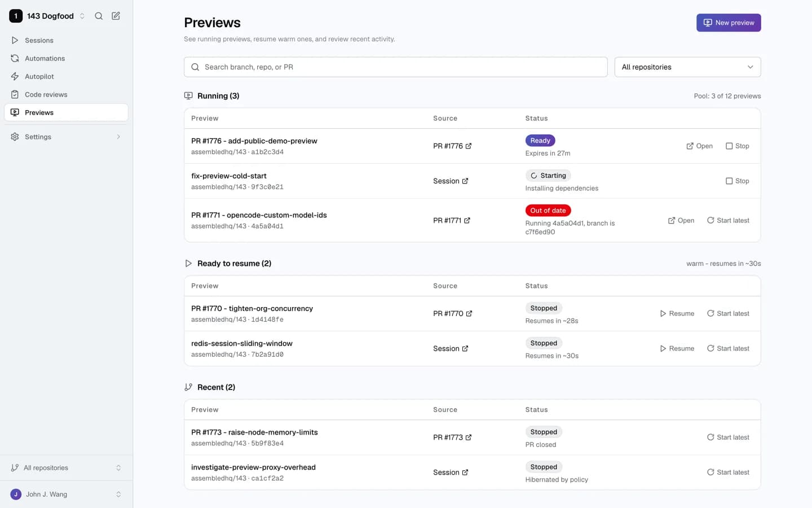Click the search icon in the sidebar header
This screenshot has width=812, height=508.
pos(99,16)
